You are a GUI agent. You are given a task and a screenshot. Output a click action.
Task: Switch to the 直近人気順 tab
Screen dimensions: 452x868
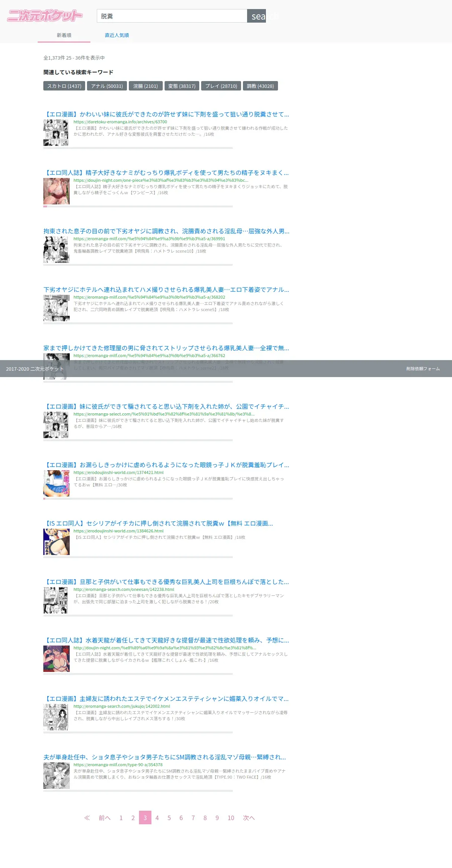pyautogui.click(x=117, y=35)
